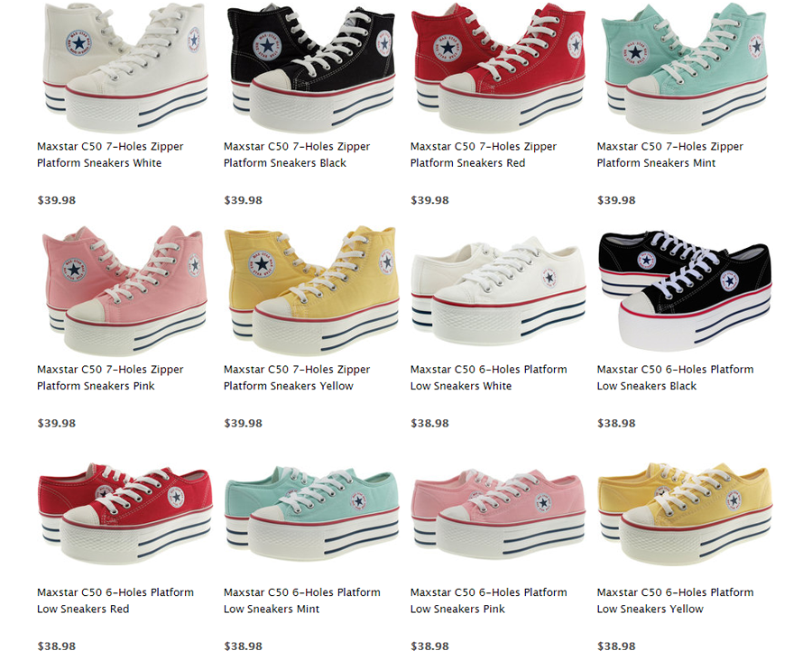Open the pink low platform sneaker image
The image size is (812, 669).
click(x=499, y=513)
